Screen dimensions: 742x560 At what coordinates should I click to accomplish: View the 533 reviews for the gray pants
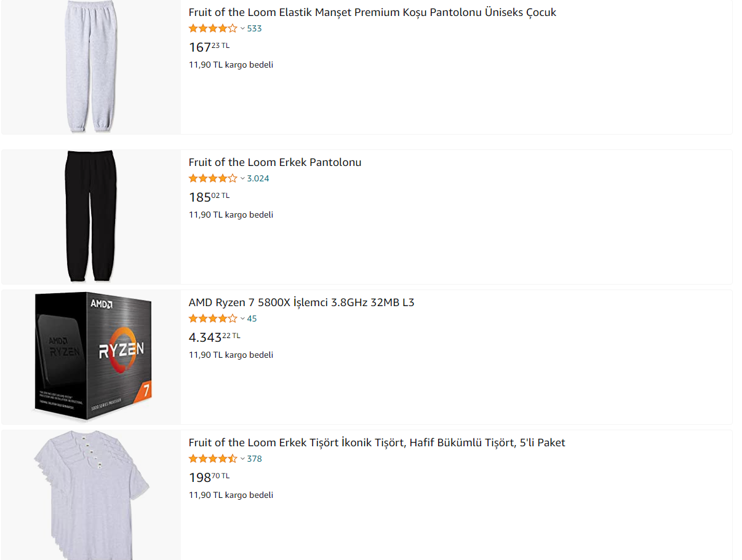(x=254, y=28)
